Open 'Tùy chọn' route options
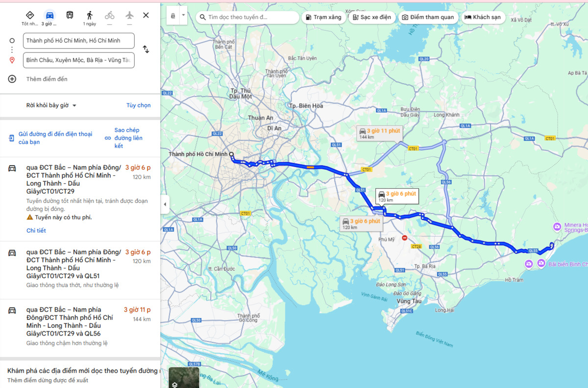Image resolution: width=588 pixels, height=388 pixels. pos(139,105)
